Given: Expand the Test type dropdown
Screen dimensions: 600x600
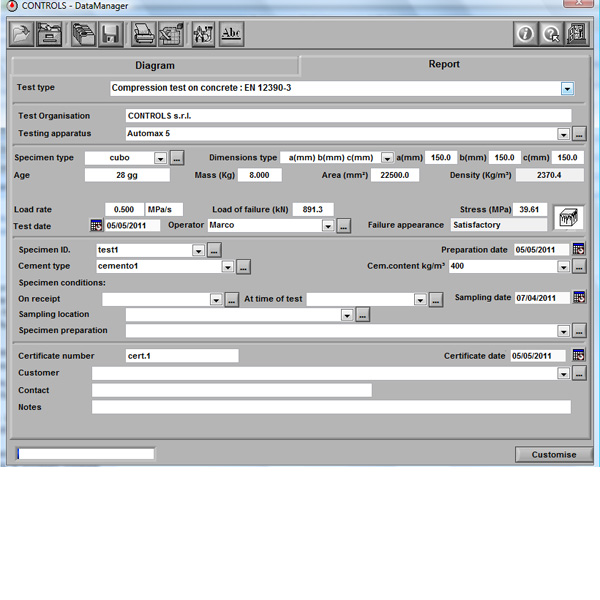Looking at the screenshot, I should tap(567, 89).
